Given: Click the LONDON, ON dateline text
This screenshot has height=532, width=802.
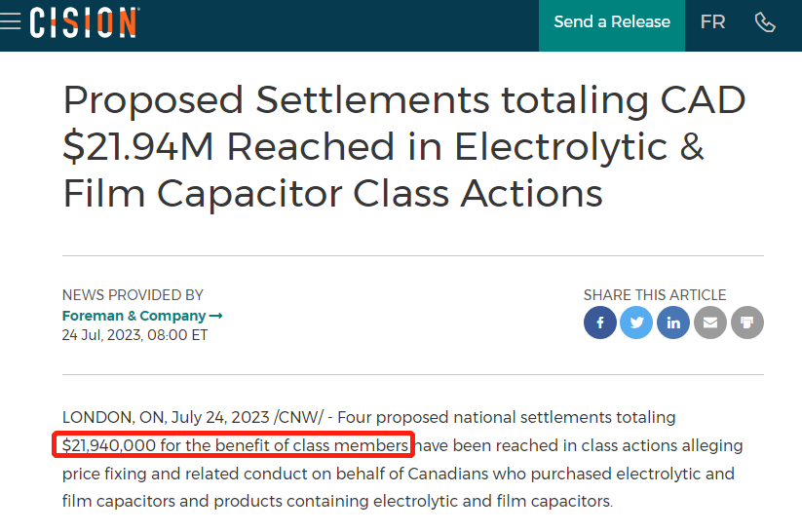Looking at the screenshot, I should [x=113, y=417].
